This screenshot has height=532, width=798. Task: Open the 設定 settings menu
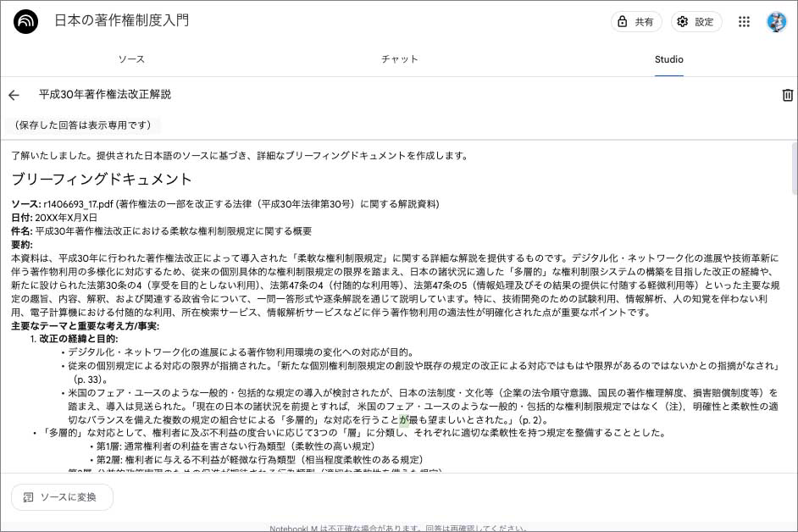pyautogui.click(x=696, y=22)
